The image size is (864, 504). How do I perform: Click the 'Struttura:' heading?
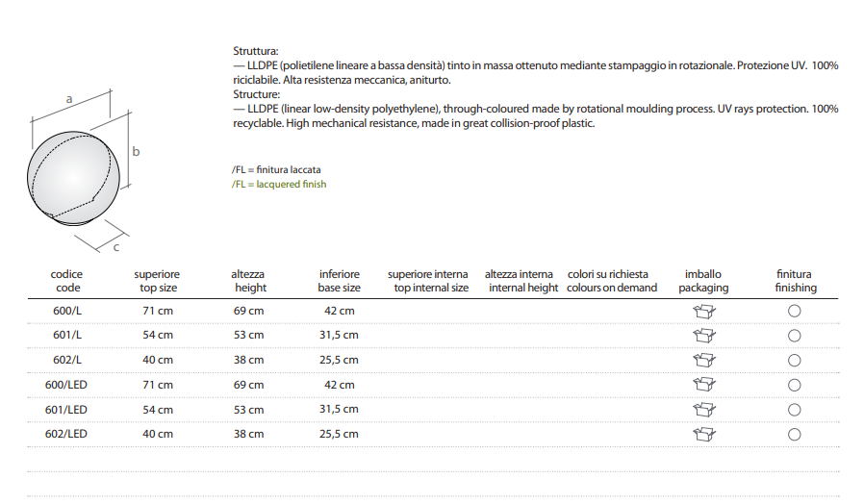pyautogui.click(x=256, y=50)
